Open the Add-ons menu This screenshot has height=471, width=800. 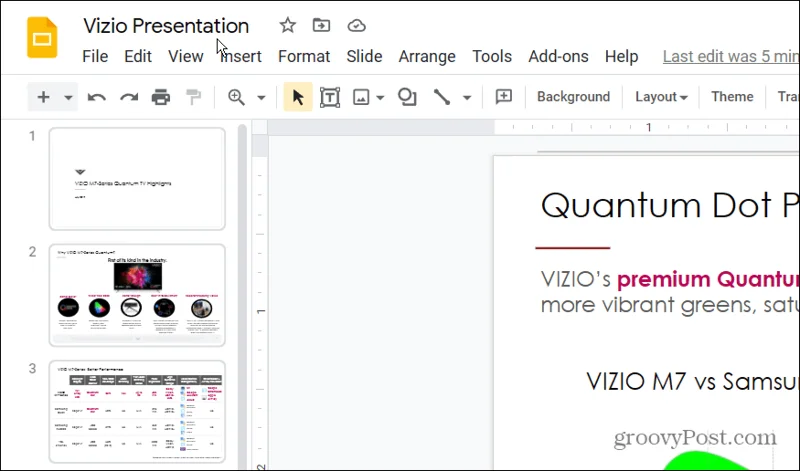pos(558,56)
